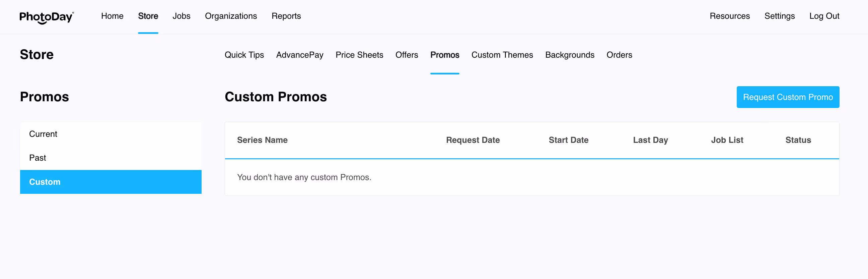Navigate to Jobs

pos(181,16)
